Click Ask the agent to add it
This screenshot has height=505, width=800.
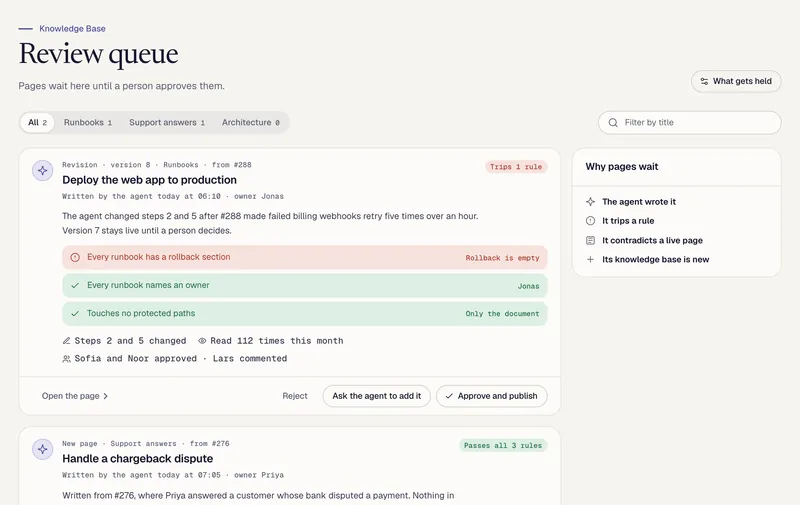[x=377, y=396]
